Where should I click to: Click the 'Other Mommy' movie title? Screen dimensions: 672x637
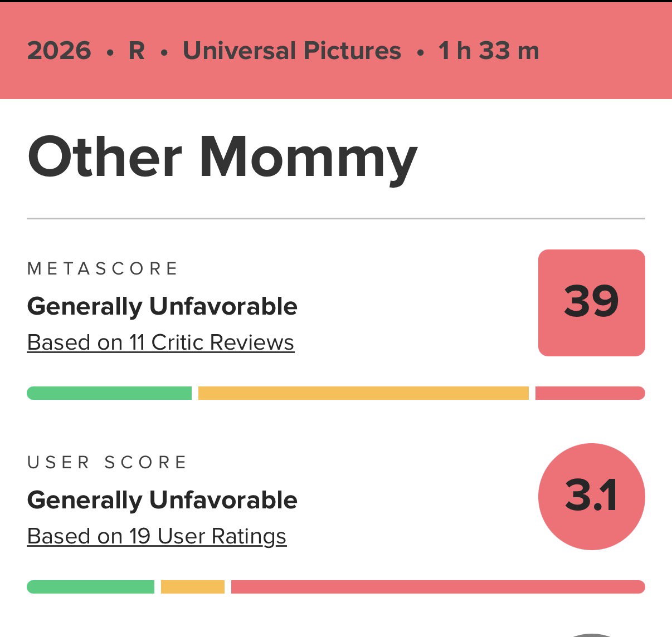[222, 158]
